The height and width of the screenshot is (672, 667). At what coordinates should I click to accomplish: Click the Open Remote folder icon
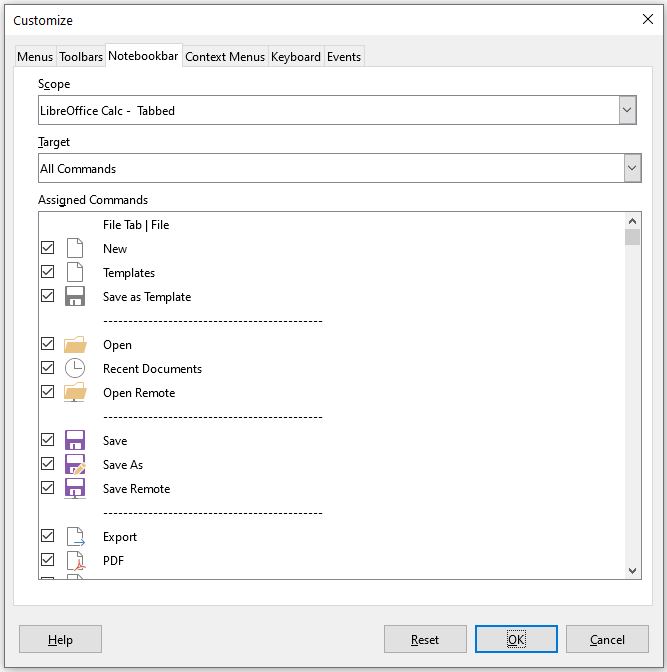tap(75, 392)
